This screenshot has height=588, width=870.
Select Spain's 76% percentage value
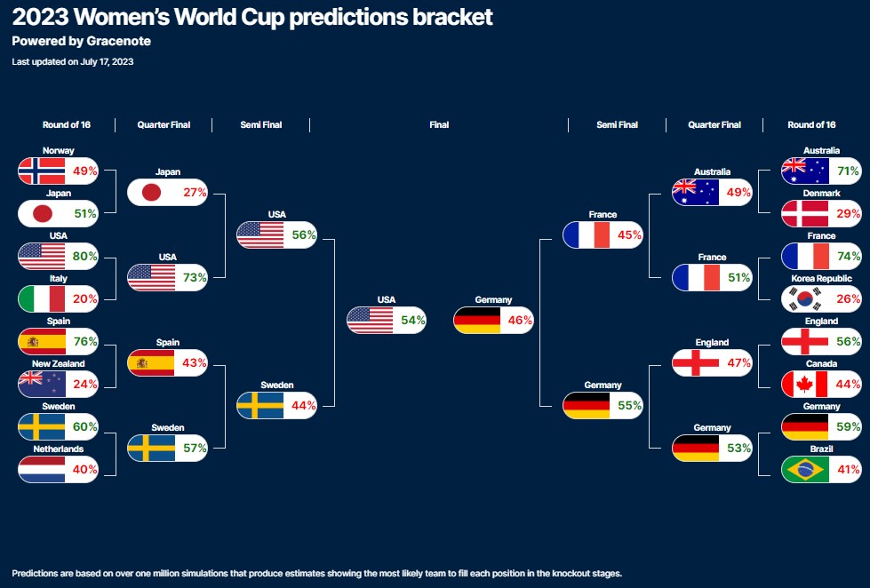point(85,341)
